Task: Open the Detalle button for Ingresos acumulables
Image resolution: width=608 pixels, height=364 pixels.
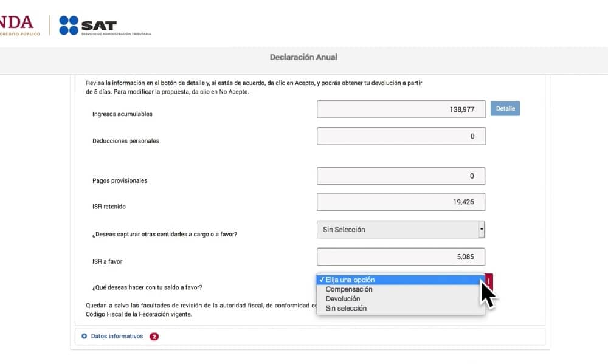Action: (505, 109)
